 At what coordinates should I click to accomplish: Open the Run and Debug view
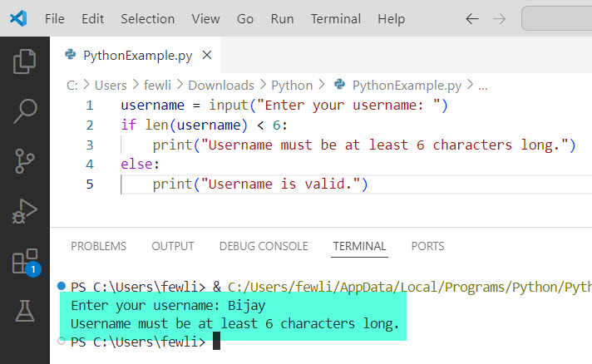[x=25, y=211]
